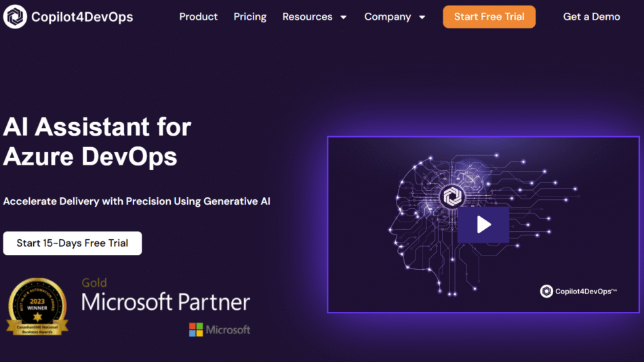This screenshot has width=644, height=362.
Task: Click the Gold Microsoft Partner text
Action: coord(165,295)
